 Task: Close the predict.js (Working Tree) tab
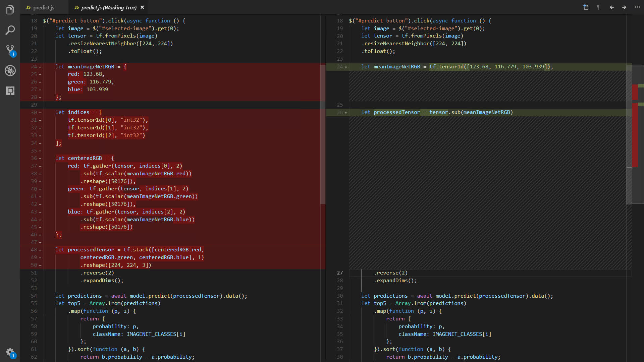[x=142, y=7]
